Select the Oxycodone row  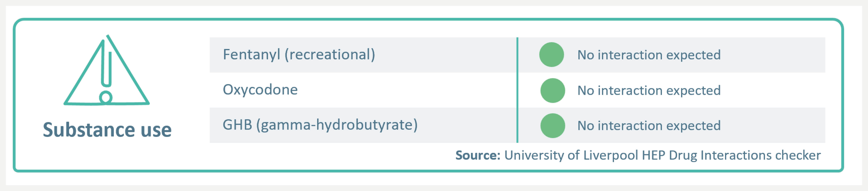[x=517, y=90]
